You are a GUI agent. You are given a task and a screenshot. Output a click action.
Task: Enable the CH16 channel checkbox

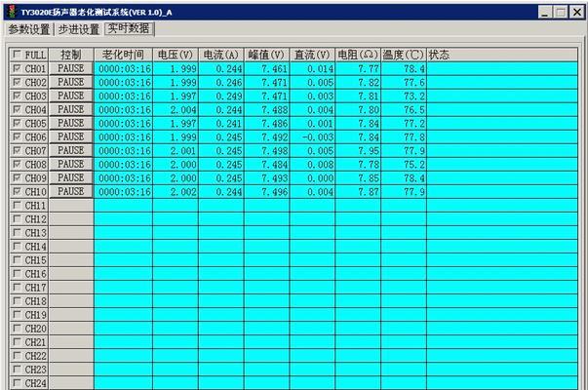17,273
